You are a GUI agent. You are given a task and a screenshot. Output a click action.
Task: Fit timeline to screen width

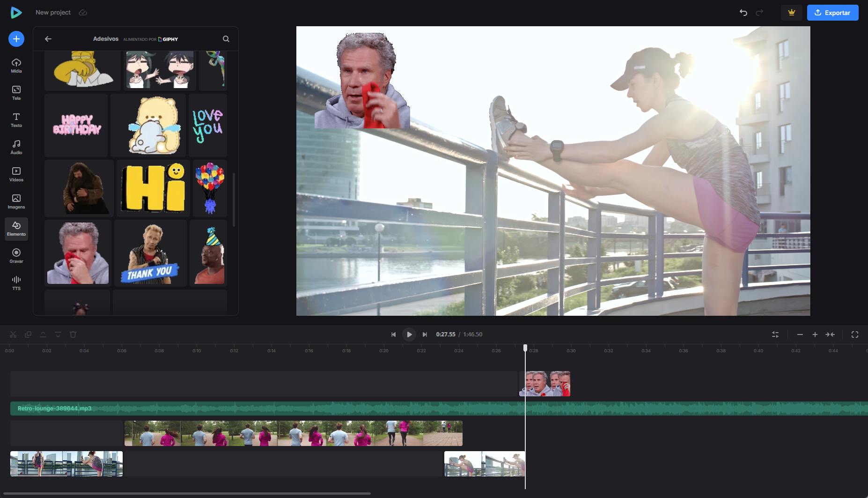pyautogui.click(x=830, y=334)
